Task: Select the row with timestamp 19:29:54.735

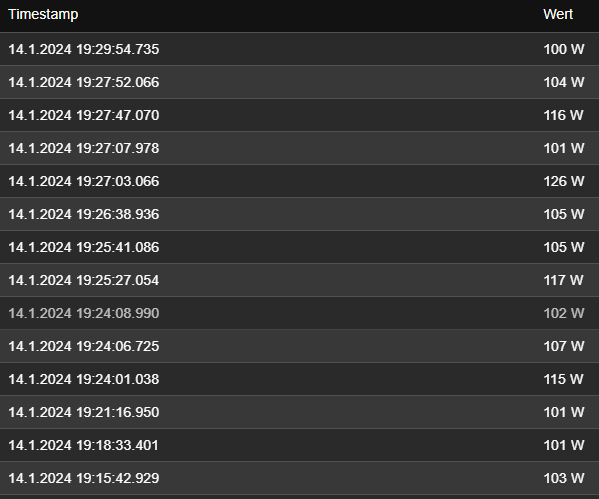Action: point(300,49)
